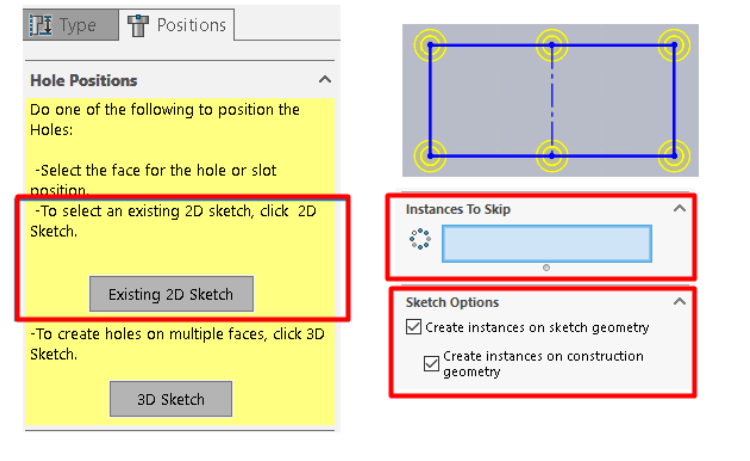Collapse the Instances To Skip section
This screenshot has height=461, width=750.
pyautogui.click(x=679, y=209)
